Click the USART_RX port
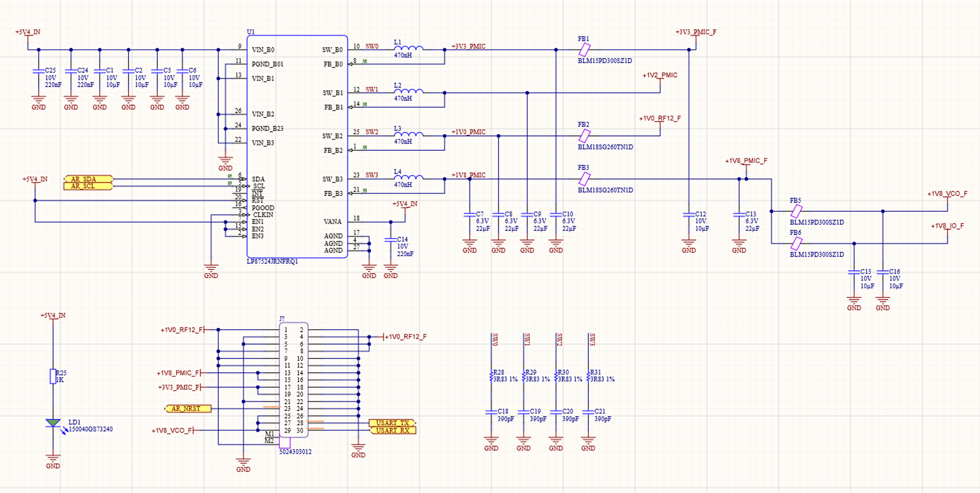 392,430
